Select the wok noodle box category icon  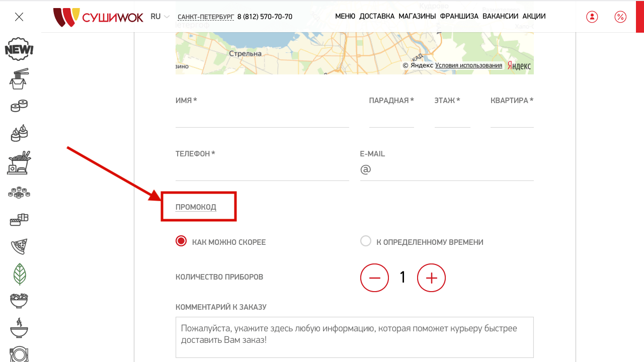pos(19,79)
